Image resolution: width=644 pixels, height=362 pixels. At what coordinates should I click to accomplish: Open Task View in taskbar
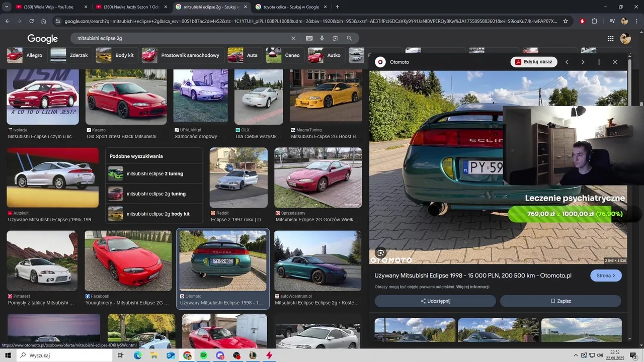(121, 355)
